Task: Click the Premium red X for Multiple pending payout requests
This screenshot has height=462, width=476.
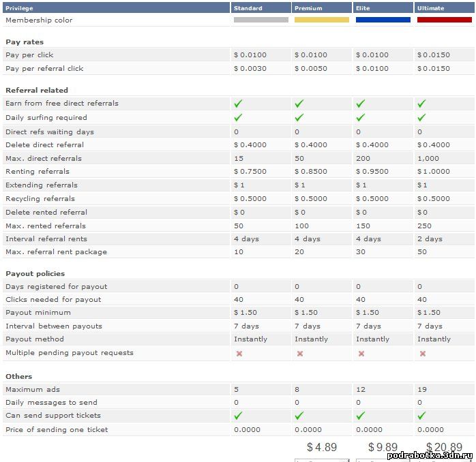Action: click(300, 354)
